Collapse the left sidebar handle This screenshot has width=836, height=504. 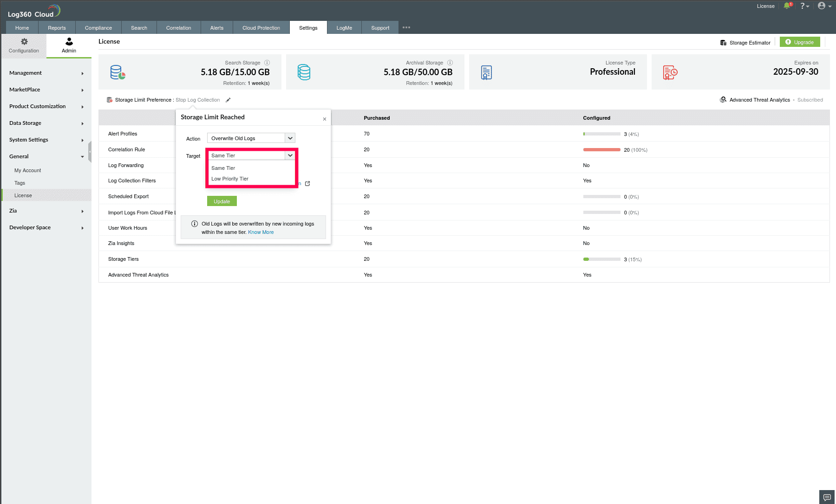tap(90, 152)
